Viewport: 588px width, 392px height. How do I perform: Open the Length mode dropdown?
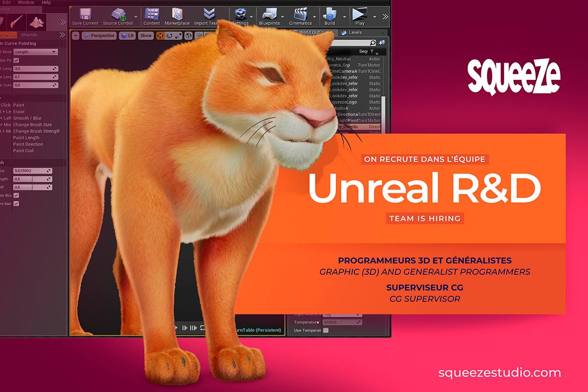tap(35, 52)
